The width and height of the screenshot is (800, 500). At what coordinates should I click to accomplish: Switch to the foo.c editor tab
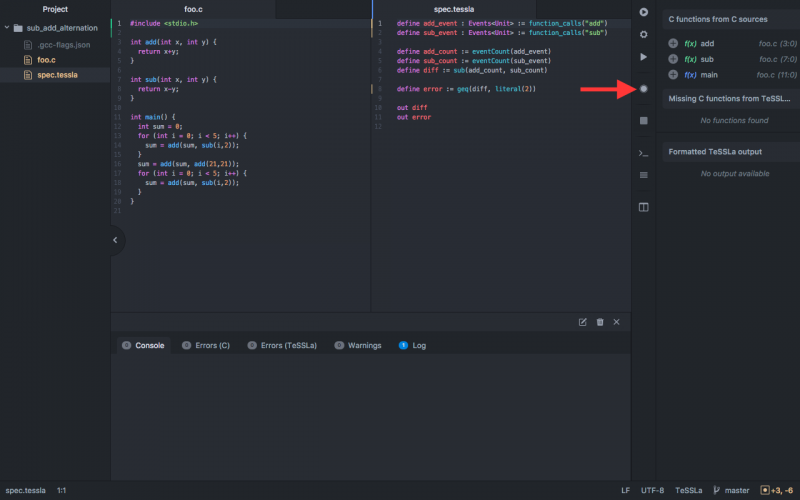click(193, 9)
